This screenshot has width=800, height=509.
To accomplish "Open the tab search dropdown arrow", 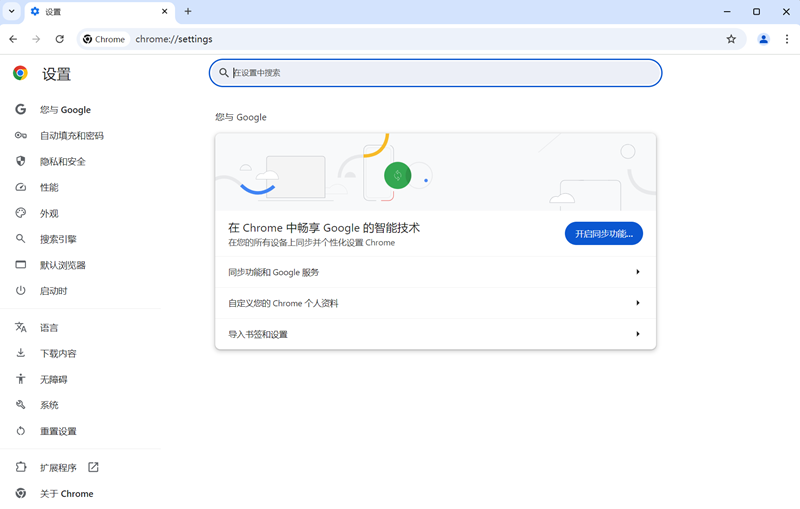I will pyautogui.click(x=11, y=11).
